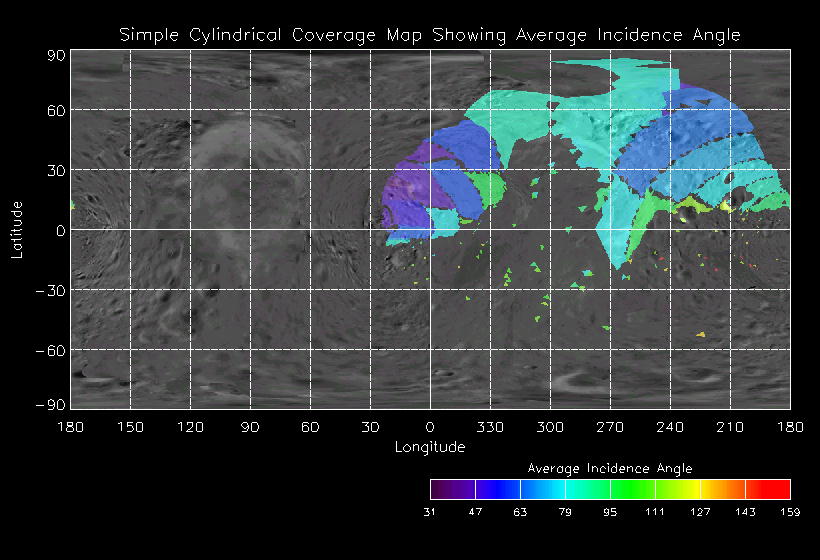
Task: Click latitude tick label '60'
Action: [56, 110]
